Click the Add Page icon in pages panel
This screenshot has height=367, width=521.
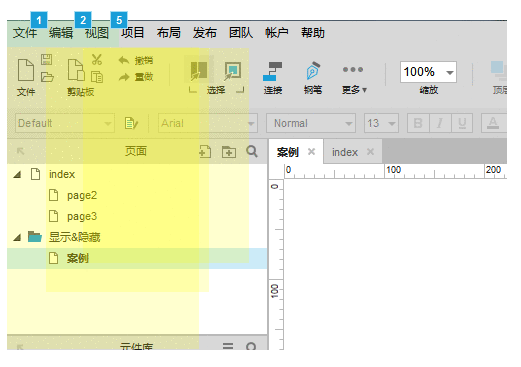[205, 152]
